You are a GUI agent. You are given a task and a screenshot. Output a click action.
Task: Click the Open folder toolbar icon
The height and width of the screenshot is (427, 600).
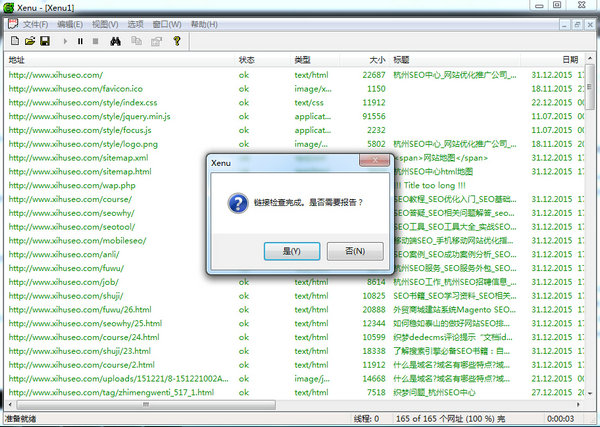30,41
